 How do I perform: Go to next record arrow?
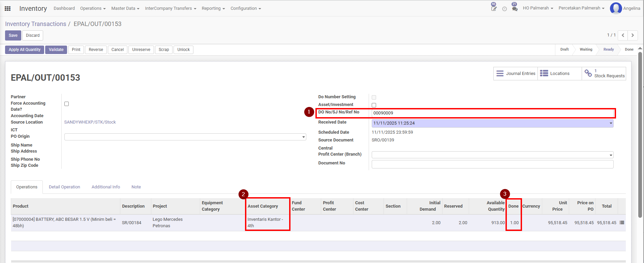pos(633,35)
